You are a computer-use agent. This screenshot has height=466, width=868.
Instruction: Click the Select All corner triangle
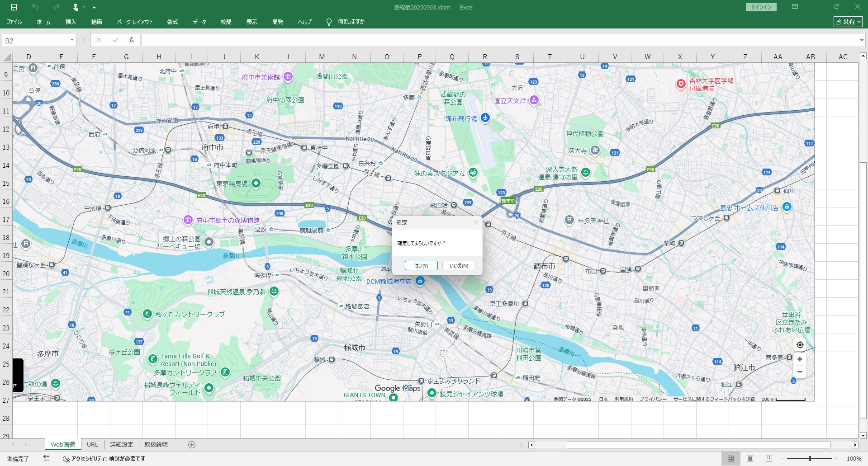point(7,57)
